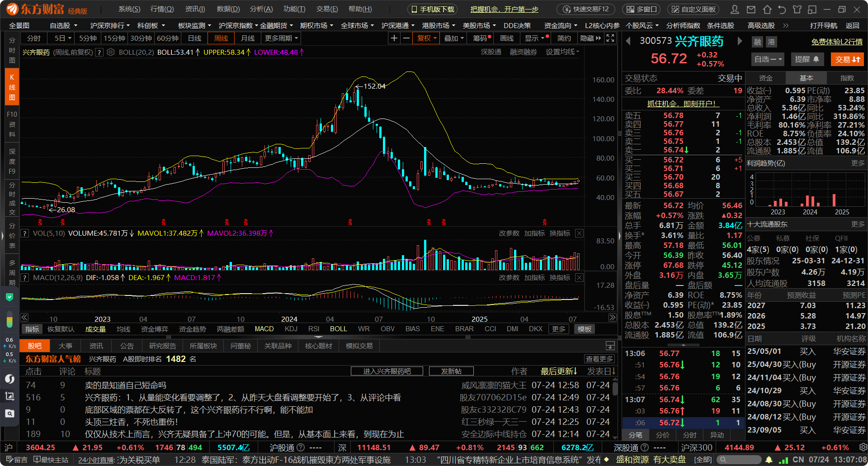Click the 多窗口 multi-window button

642,9
